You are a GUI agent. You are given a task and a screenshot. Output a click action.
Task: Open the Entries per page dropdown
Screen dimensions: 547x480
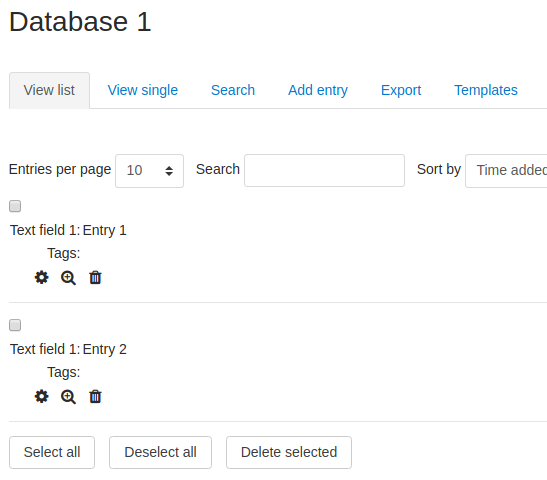149,171
